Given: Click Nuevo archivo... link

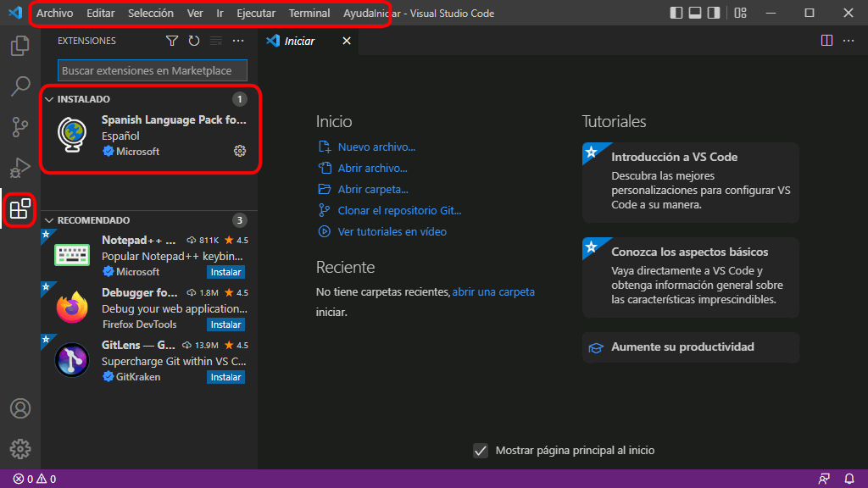Looking at the screenshot, I should tap(376, 147).
